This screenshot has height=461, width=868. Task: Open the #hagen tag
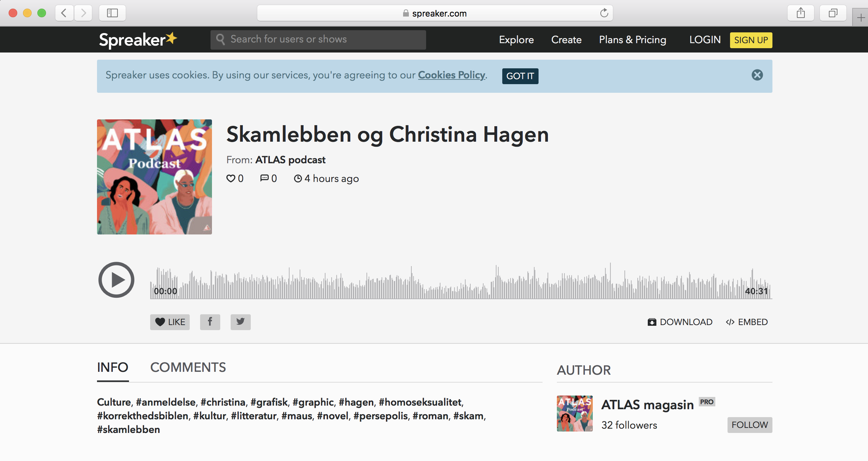(x=356, y=402)
